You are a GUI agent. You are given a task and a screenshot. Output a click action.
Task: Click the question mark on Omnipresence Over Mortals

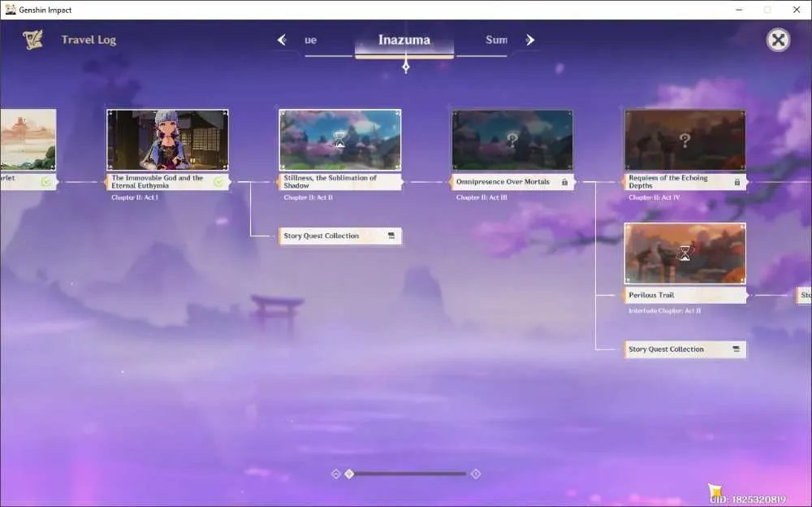tap(512, 140)
